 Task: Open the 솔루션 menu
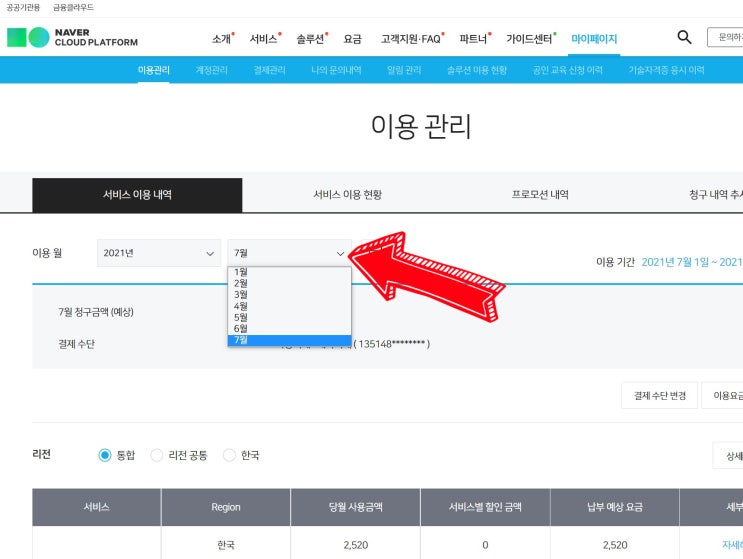pos(310,39)
